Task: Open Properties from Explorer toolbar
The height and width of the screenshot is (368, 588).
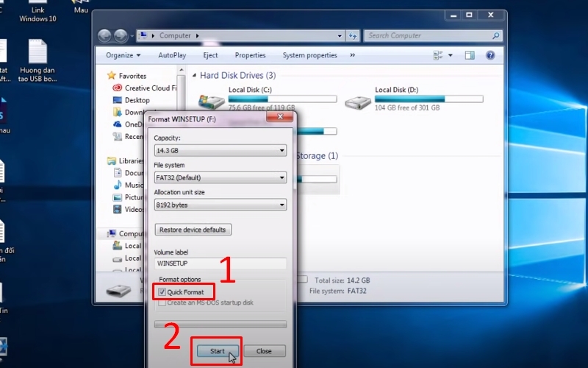Action: 250,55
